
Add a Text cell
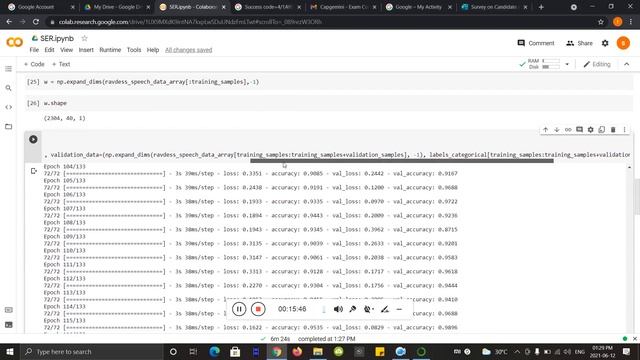click(x=61, y=64)
